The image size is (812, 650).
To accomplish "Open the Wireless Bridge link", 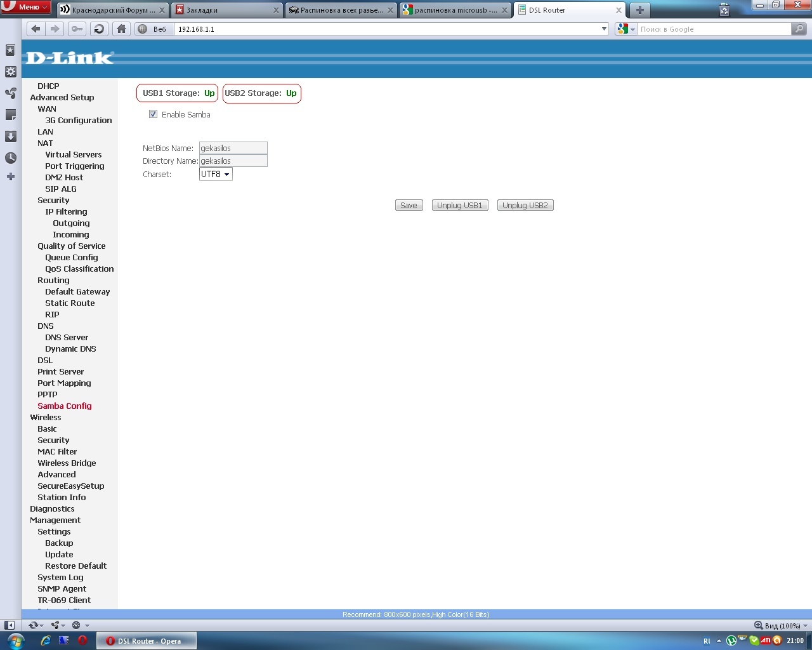I will 67,463.
